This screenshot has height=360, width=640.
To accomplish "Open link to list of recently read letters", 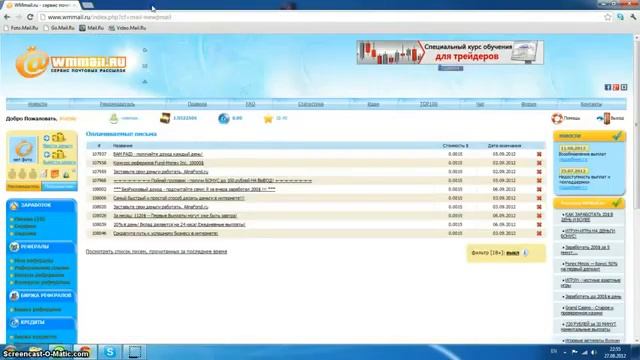I will [x=156, y=251].
